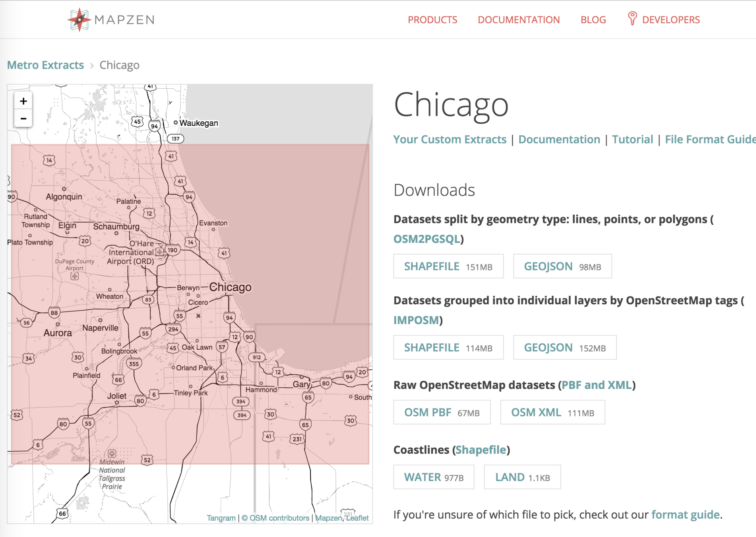Open the PBF and XML link
Viewport: 756px width, 537px height.
597,385
